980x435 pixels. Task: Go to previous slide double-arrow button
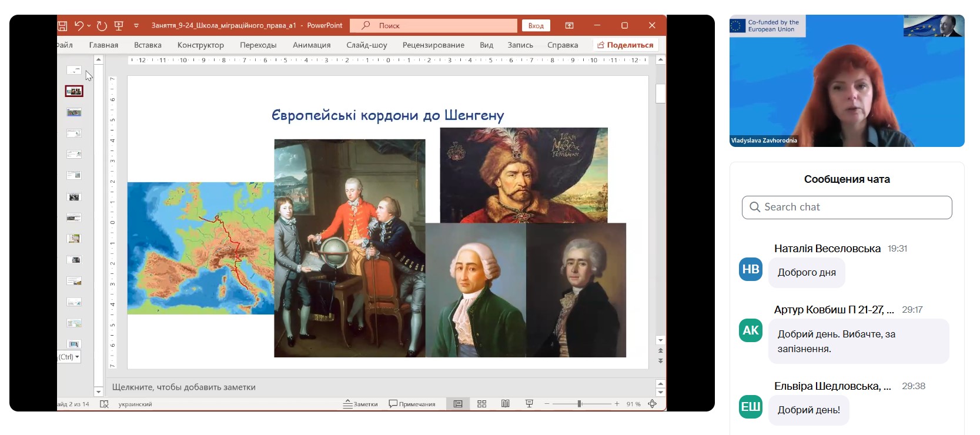coord(661,351)
